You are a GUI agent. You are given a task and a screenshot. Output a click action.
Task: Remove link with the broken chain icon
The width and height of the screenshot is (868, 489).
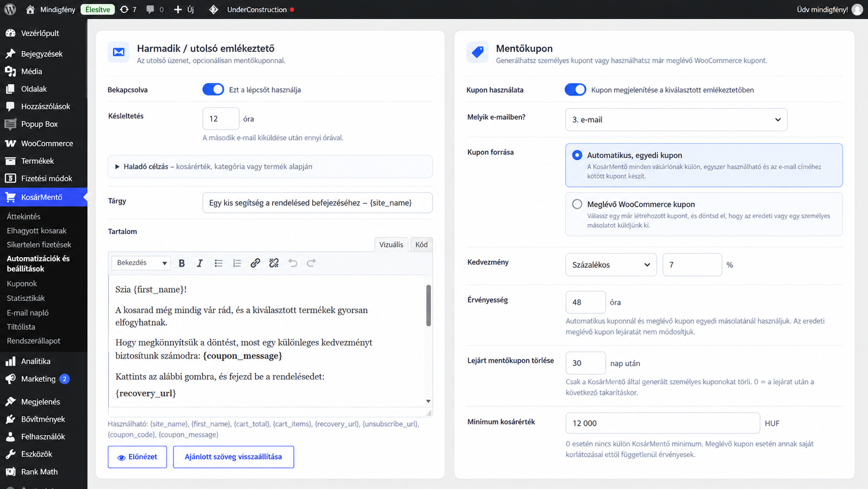pyautogui.click(x=274, y=263)
